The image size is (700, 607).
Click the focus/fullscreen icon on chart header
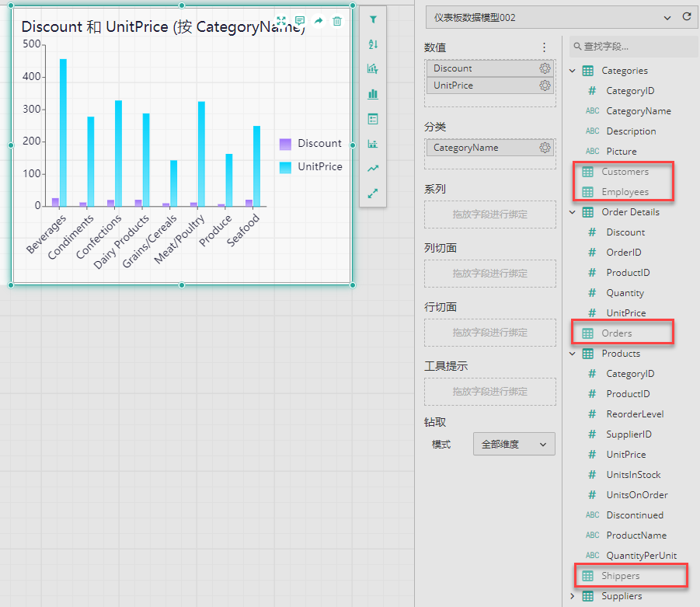[280, 20]
